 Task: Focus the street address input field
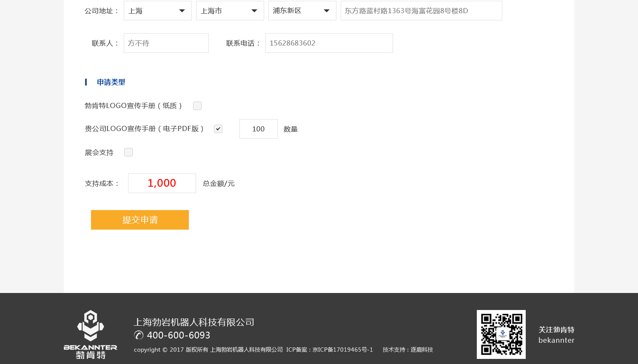coord(421,11)
